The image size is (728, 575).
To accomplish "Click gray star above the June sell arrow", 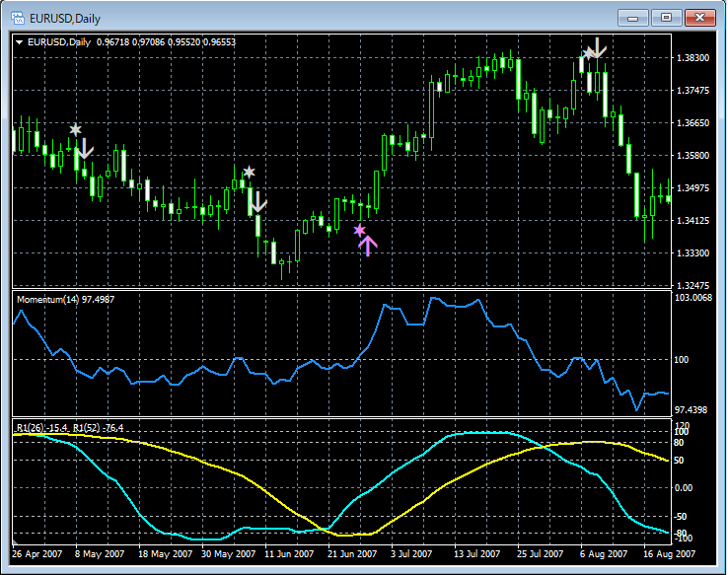I will [x=249, y=173].
